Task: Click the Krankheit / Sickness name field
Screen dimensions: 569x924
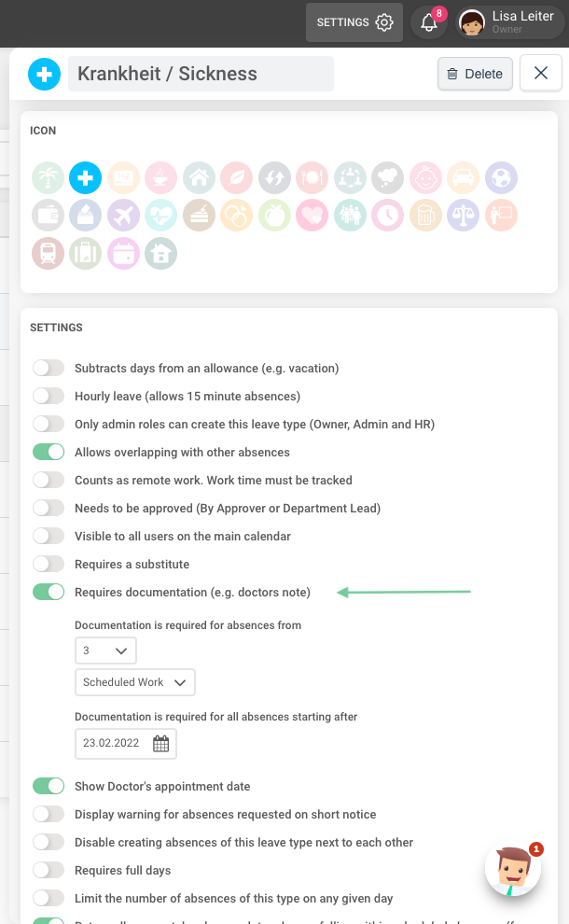Action: coord(201,73)
